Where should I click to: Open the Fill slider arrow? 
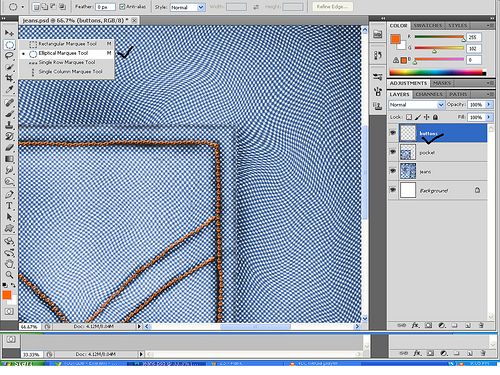coord(489,117)
